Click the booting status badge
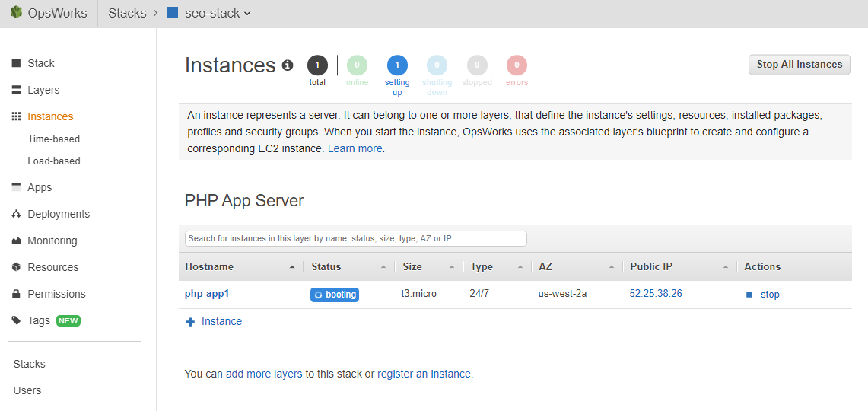868x411 pixels. click(x=335, y=295)
